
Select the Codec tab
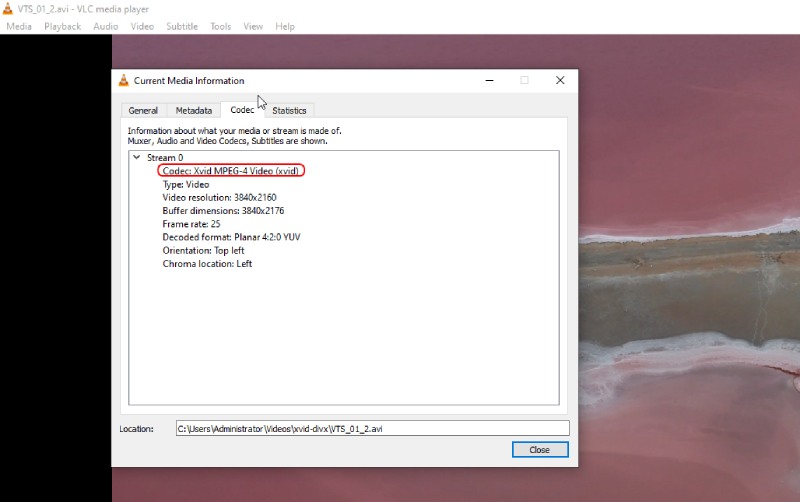pyautogui.click(x=242, y=110)
